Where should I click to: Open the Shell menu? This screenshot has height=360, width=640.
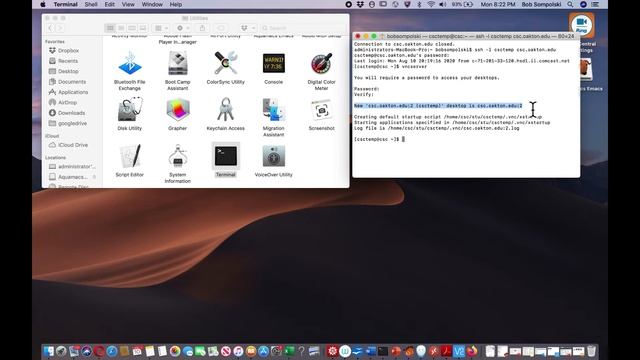coord(91,4)
